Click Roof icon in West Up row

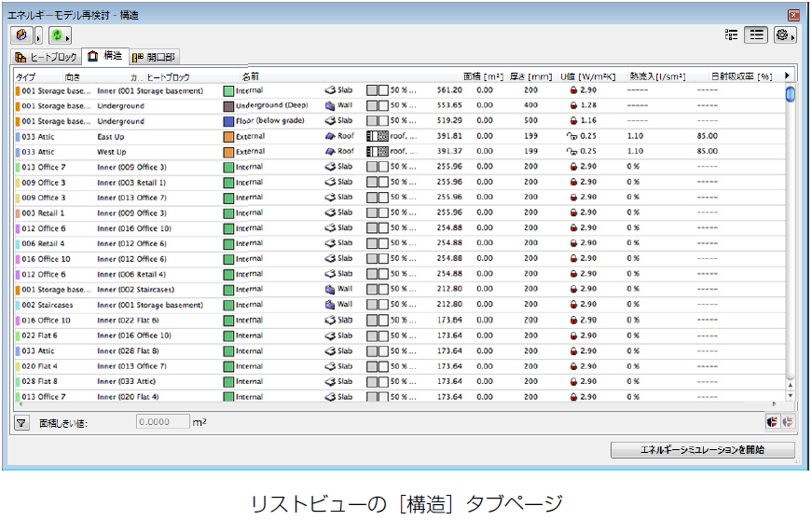[330, 152]
